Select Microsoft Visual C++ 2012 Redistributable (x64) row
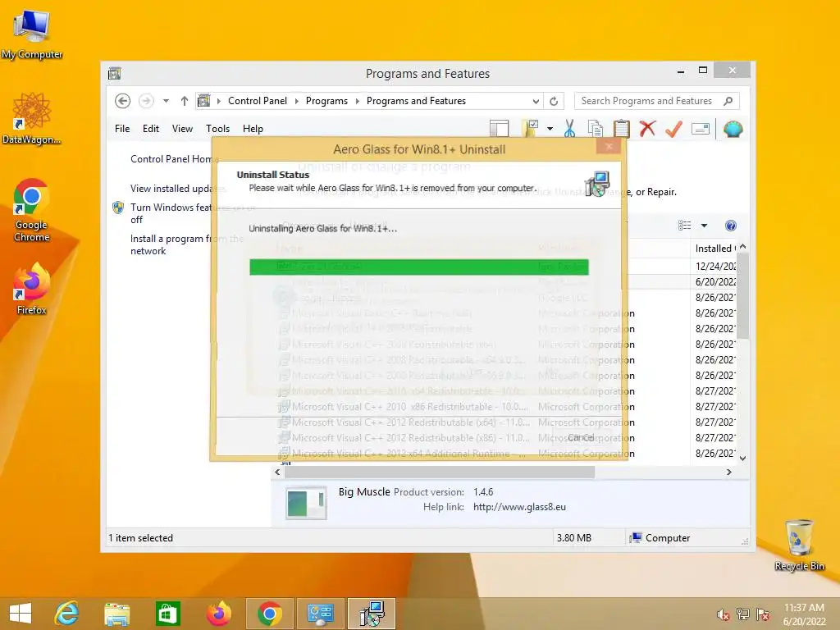 coord(506,422)
